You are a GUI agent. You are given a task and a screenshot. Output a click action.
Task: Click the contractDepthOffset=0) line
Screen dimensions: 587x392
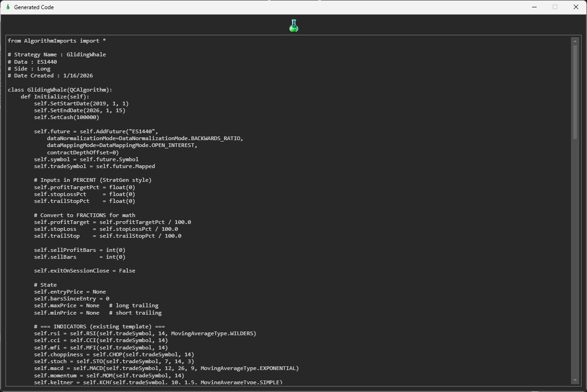83,152
